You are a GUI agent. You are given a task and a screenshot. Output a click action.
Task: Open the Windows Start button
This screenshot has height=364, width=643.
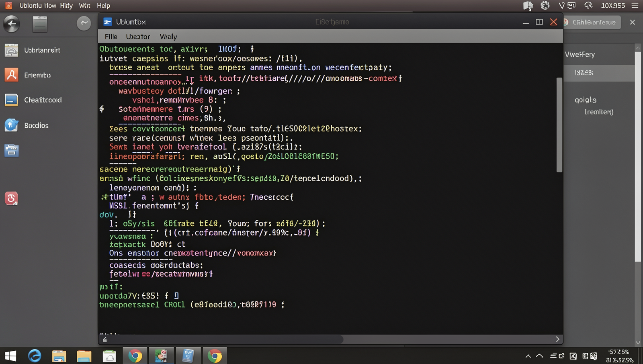(10, 356)
